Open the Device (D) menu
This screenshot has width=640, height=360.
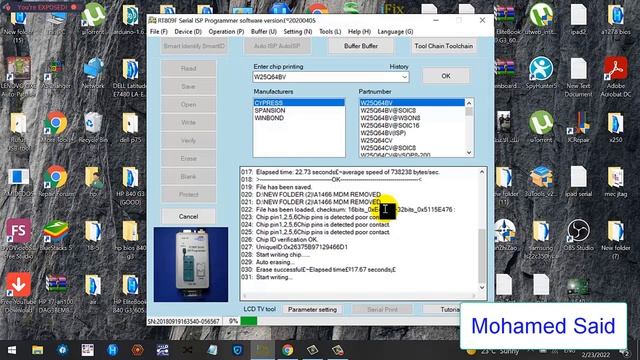188,31
